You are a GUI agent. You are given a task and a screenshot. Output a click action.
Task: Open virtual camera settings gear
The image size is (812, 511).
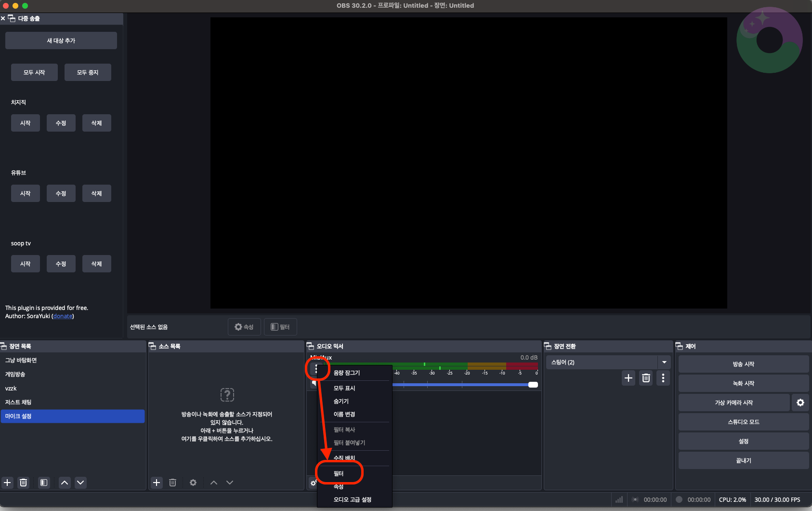[x=800, y=403]
